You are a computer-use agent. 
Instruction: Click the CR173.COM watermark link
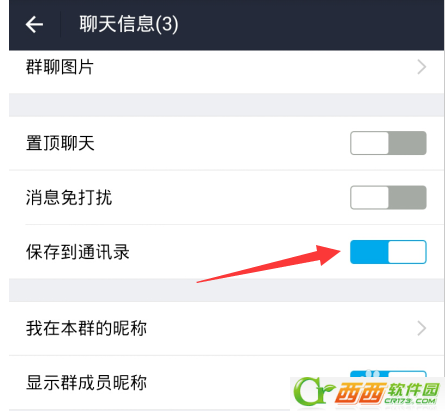[x=410, y=401]
